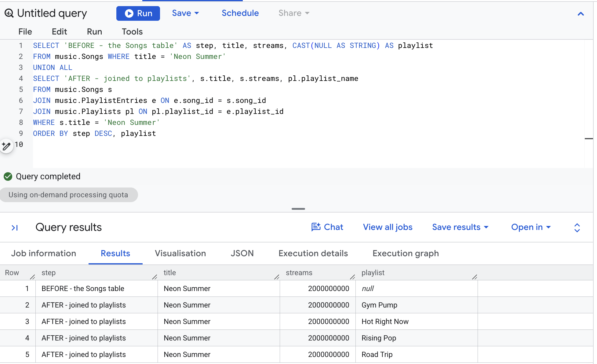
Task: Click View all jobs
Action: [x=388, y=227]
